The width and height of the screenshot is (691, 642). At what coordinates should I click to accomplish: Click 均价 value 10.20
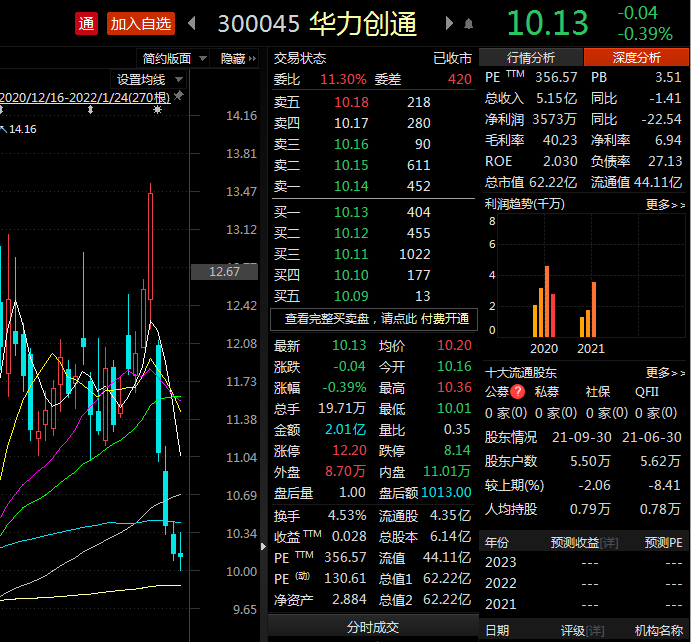pyautogui.click(x=454, y=345)
